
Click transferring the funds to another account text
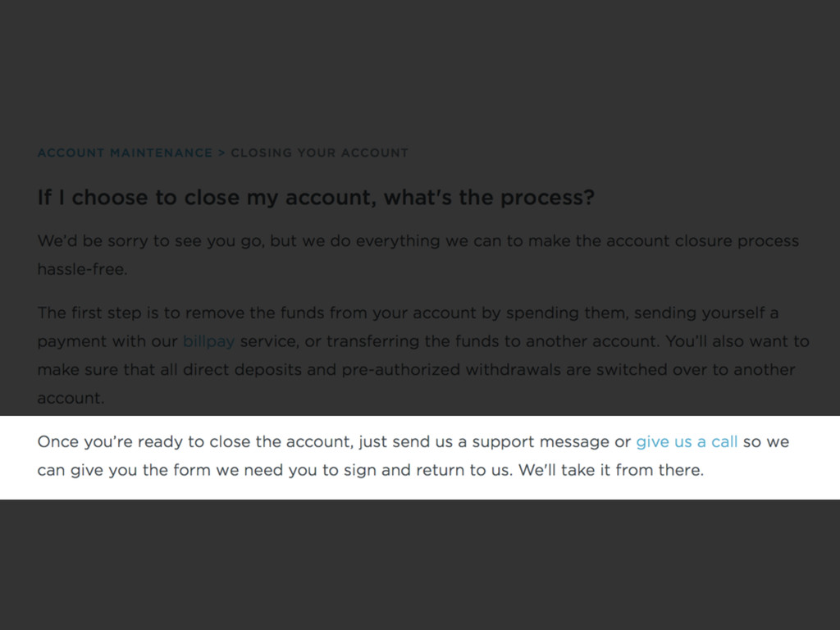coord(491,341)
